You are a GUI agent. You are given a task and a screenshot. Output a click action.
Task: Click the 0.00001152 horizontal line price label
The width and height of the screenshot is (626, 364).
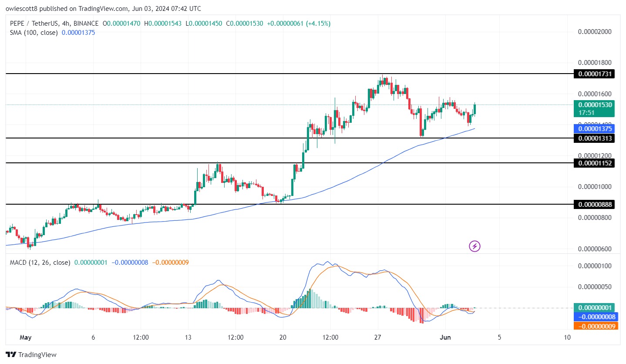tap(594, 163)
